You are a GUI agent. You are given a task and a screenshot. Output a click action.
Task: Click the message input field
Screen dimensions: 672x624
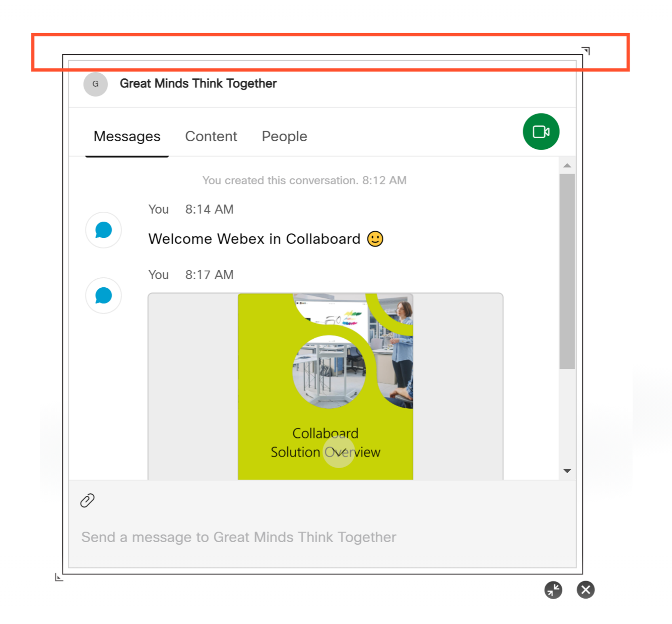tap(322, 537)
